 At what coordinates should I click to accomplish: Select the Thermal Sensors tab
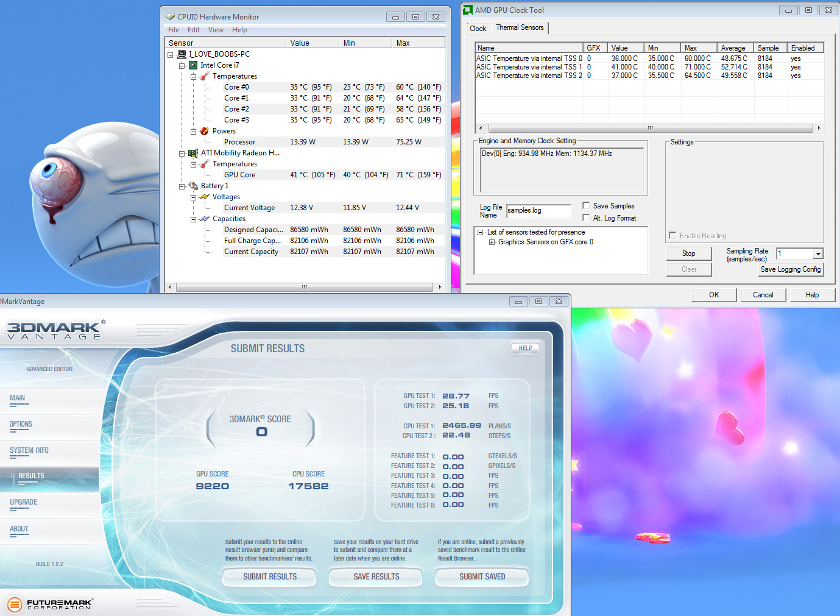(x=520, y=27)
